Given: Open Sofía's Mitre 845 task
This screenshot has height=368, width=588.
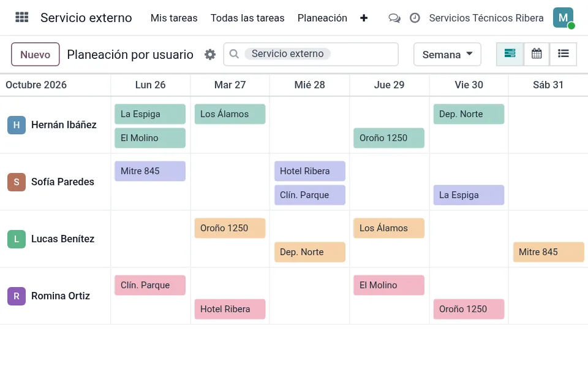Looking at the screenshot, I should 150,171.
